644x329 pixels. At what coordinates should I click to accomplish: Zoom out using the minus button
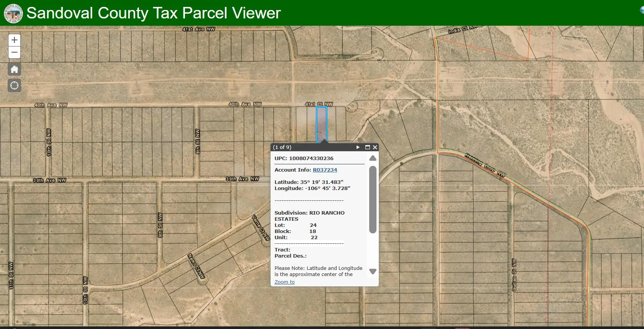point(14,53)
